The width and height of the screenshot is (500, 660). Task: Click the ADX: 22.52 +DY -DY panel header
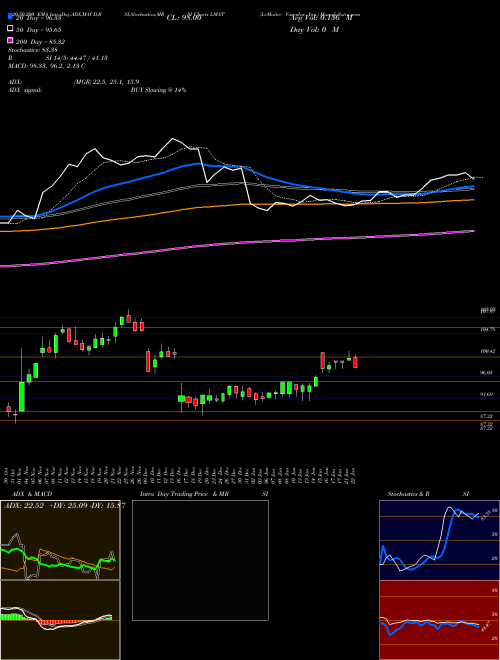pyautogui.click(x=64, y=506)
